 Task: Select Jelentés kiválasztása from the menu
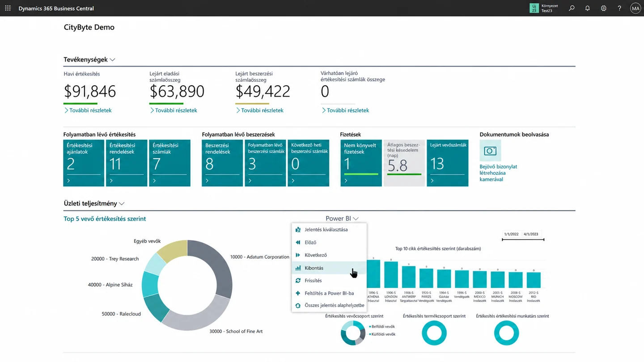(329, 230)
